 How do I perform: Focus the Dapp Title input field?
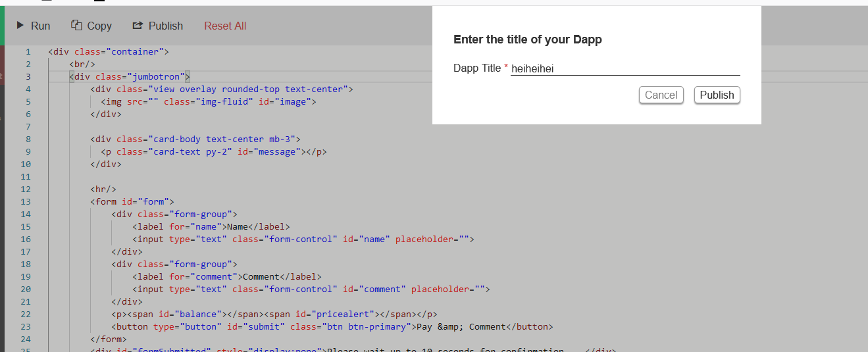point(625,68)
